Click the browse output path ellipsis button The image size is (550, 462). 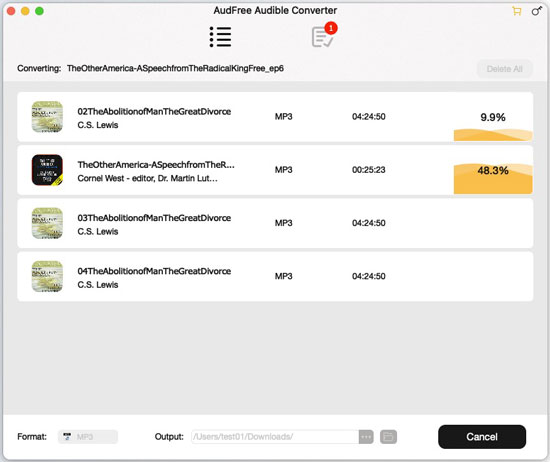[x=366, y=437]
